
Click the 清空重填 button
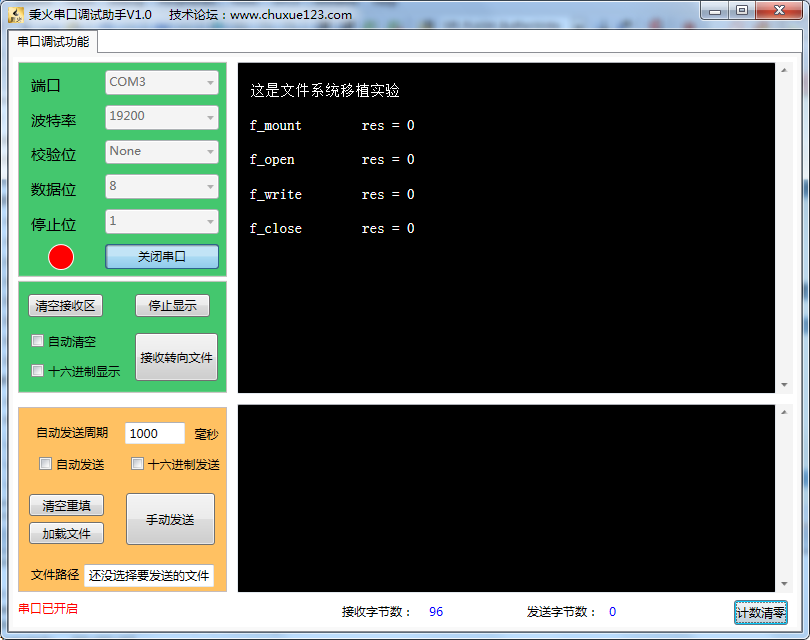[66, 505]
